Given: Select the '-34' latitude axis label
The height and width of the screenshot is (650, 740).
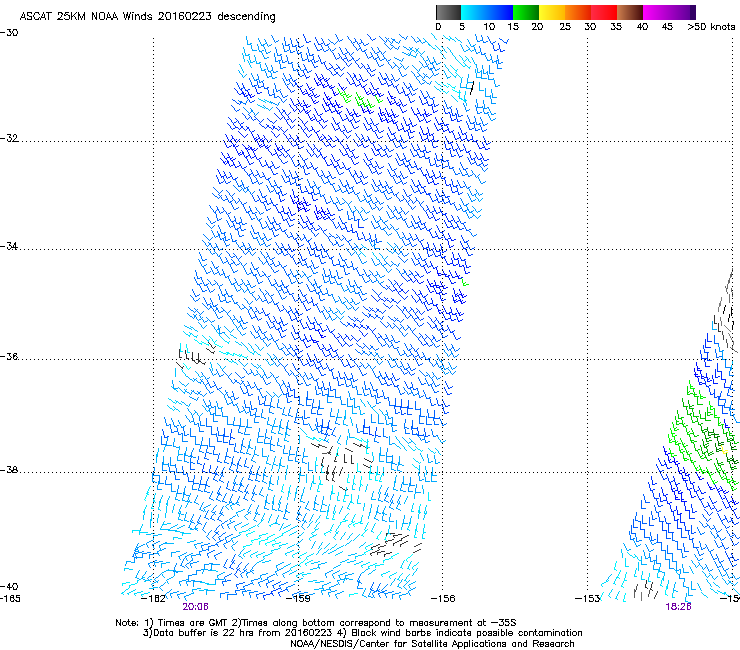Looking at the screenshot, I should pos(9,246).
